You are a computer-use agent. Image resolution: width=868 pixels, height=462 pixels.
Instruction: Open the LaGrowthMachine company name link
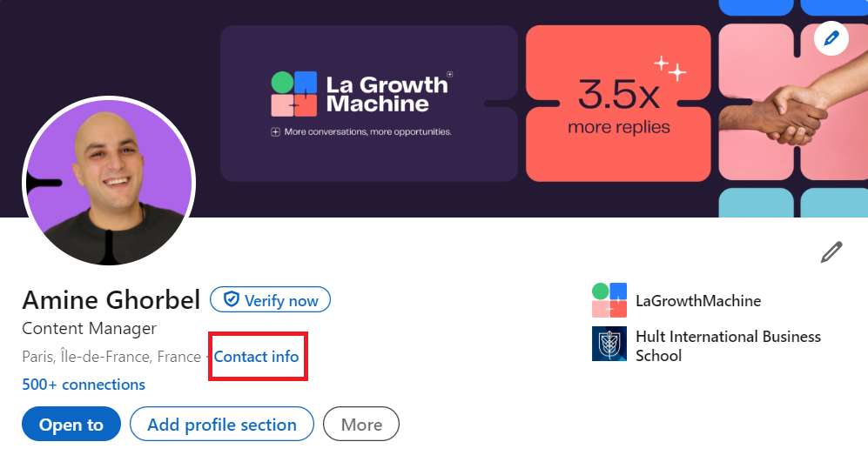coord(698,301)
